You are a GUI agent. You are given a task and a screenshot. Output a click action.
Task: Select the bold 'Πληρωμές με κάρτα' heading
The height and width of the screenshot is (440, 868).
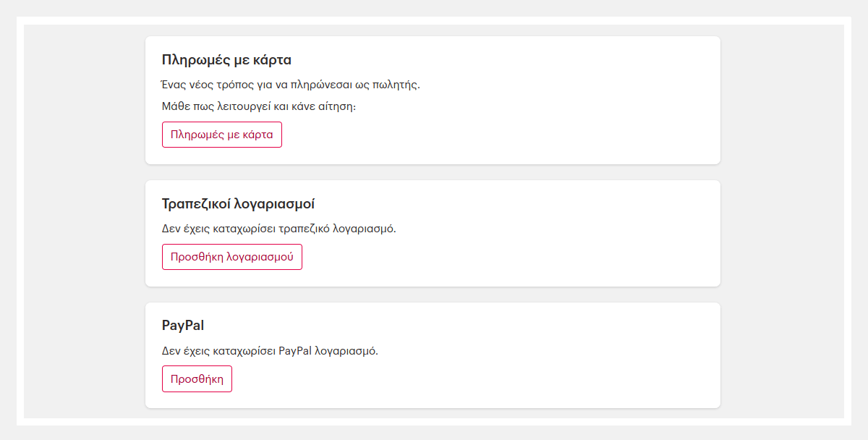pos(226,59)
